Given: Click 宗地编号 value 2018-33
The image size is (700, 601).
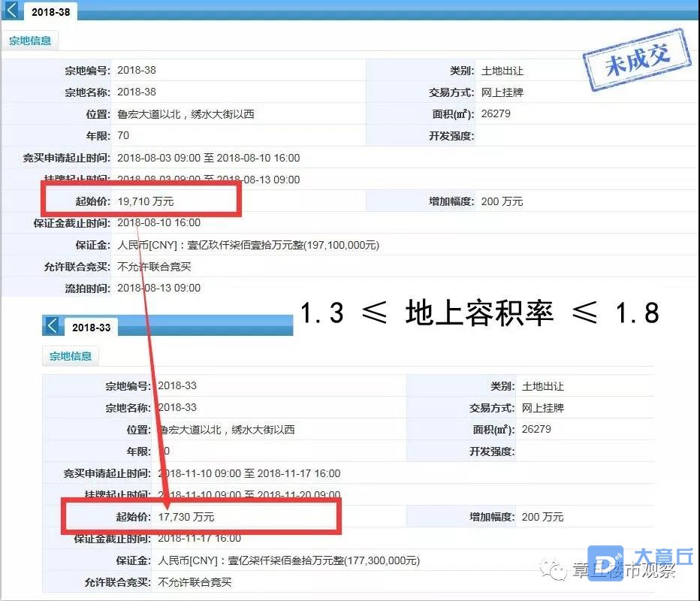Looking at the screenshot, I should tap(177, 385).
